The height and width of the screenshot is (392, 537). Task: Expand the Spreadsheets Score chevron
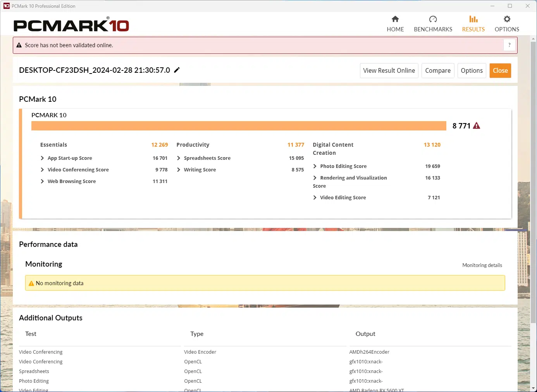[x=179, y=158]
